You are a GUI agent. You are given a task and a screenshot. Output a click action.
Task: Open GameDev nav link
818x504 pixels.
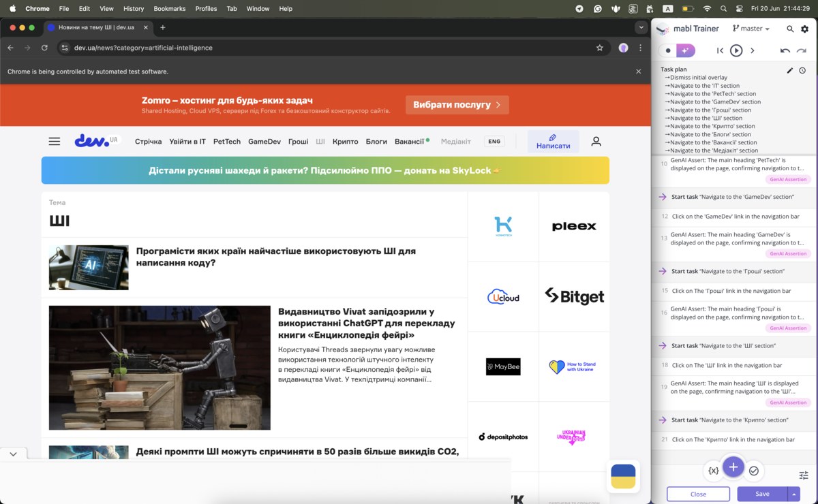264,142
